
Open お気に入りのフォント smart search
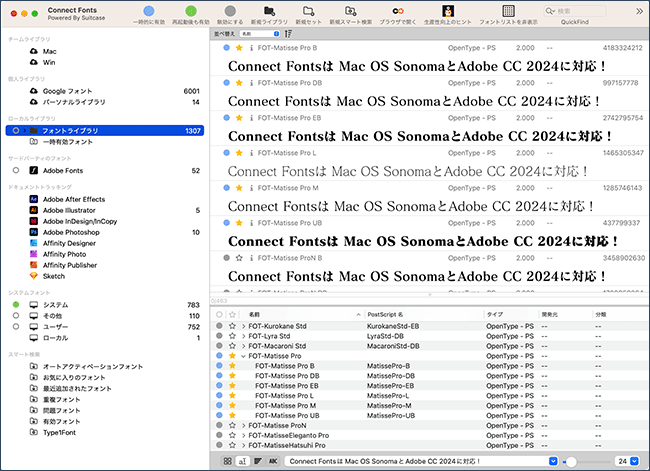(x=74, y=378)
